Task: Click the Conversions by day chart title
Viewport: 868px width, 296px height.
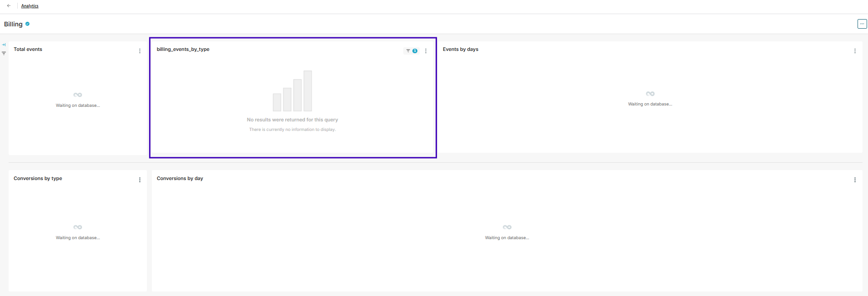Action: pos(180,178)
